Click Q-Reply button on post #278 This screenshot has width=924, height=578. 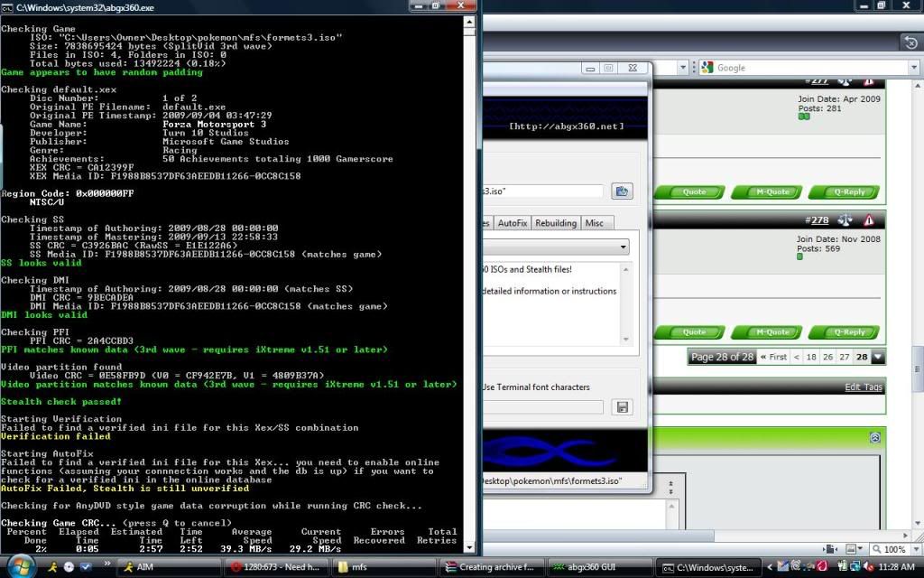tap(844, 332)
